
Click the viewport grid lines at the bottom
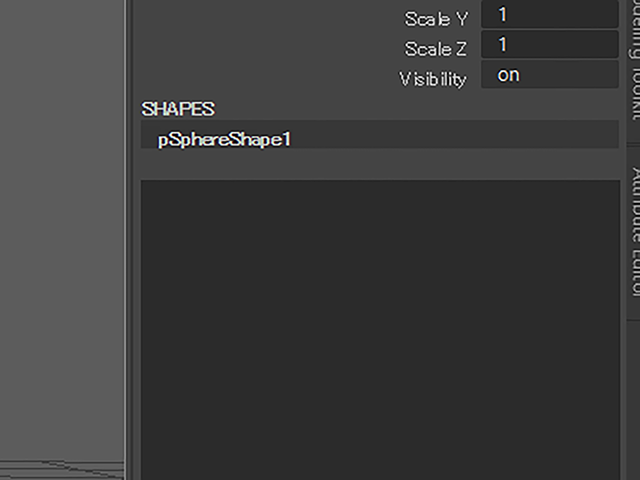[x=62, y=469]
